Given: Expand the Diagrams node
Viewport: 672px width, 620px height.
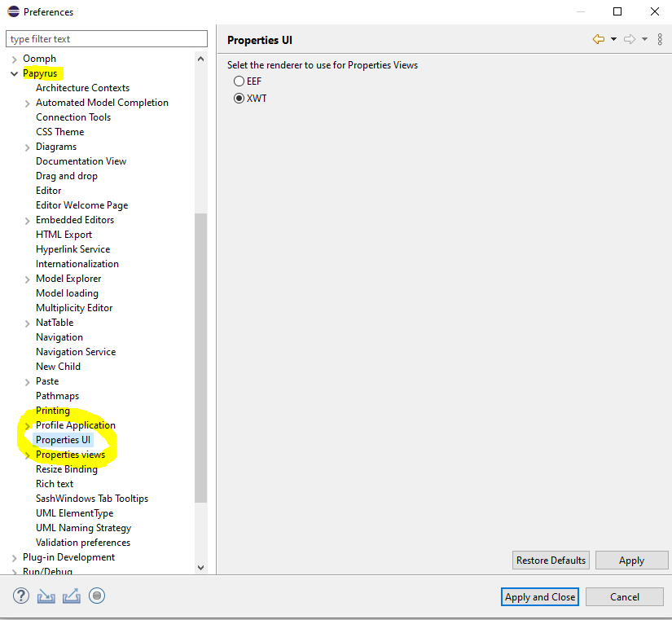Looking at the screenshot, I should pos(27,147).
